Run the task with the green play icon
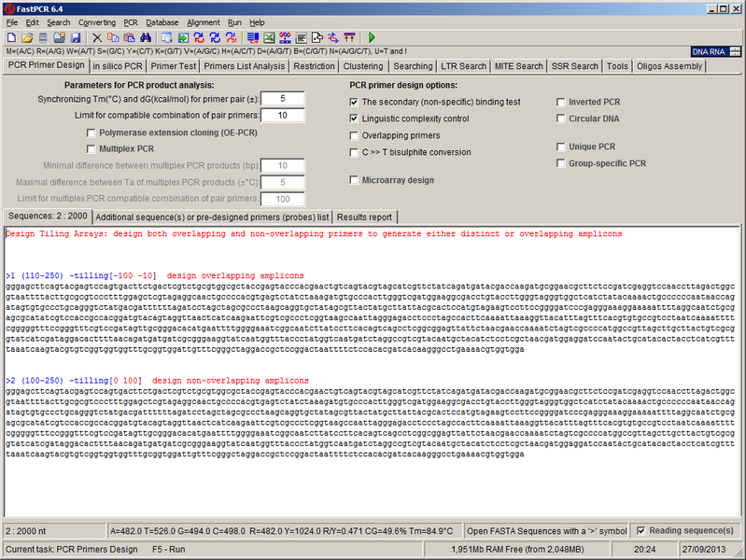This screenshot has width=746, height=560. click(x=372, y=37)
